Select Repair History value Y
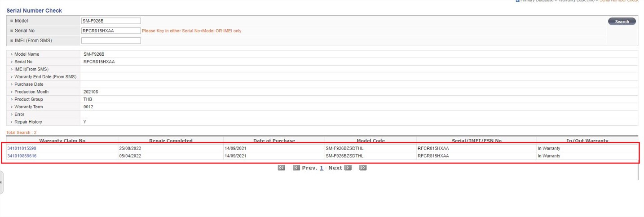The height and width of the screenshot is (217, 644). pos(85,122)
